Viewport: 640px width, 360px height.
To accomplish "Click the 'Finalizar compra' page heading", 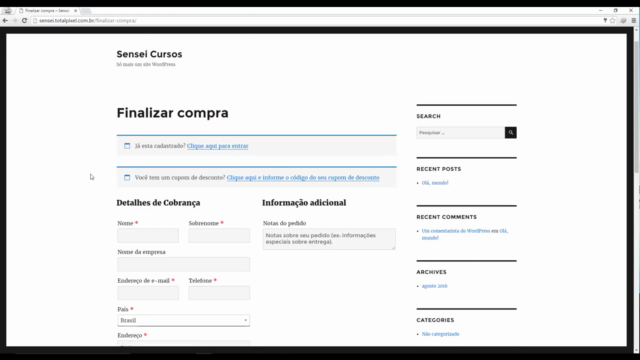I will pyautogui.click(x=173, y=113).
